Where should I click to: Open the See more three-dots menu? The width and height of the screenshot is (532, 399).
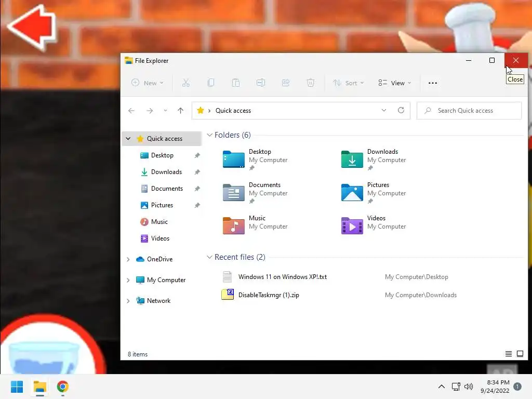click(x=433, y=83)
